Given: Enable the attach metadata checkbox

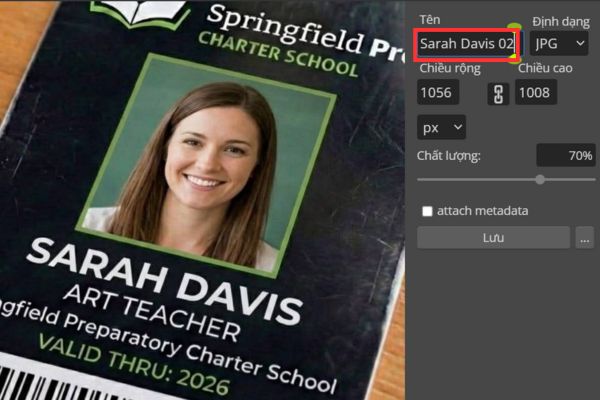Looking at the screenshot, I should coord(427,211).
